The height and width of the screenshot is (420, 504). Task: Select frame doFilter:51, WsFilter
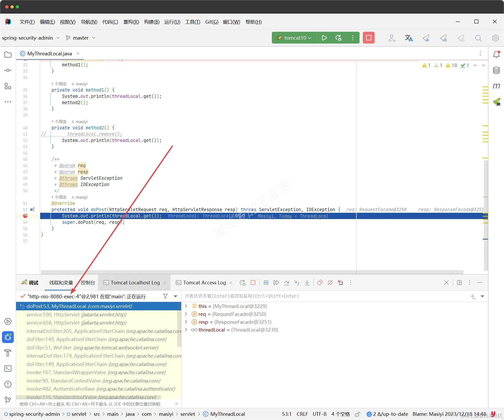pos(98,348)
